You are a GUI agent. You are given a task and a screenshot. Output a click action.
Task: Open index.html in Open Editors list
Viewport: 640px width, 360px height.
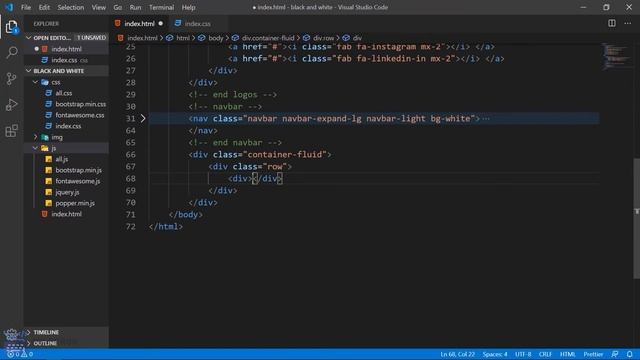tap(66, 49)
